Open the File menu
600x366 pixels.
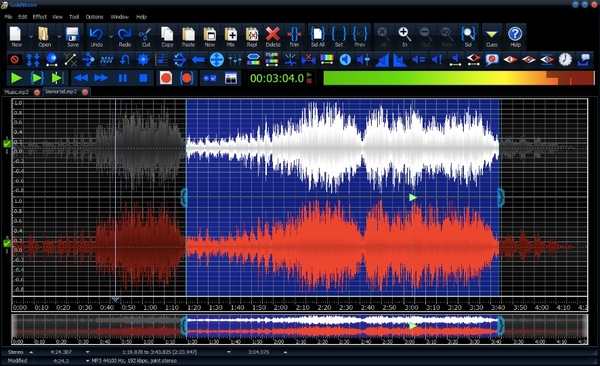(8, 17)
